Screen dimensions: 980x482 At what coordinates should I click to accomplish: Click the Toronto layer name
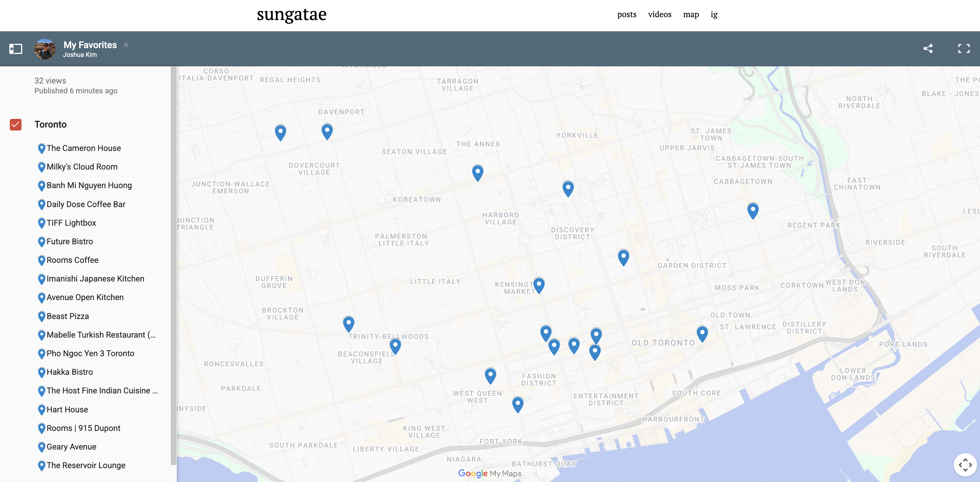click(51, 124)
